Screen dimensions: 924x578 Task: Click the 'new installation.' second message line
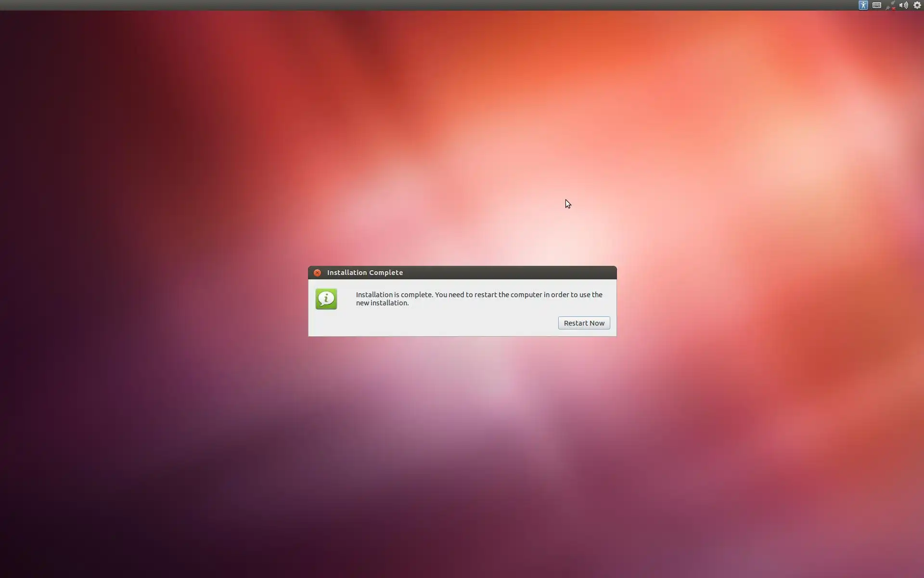click(x=382, y=303)
